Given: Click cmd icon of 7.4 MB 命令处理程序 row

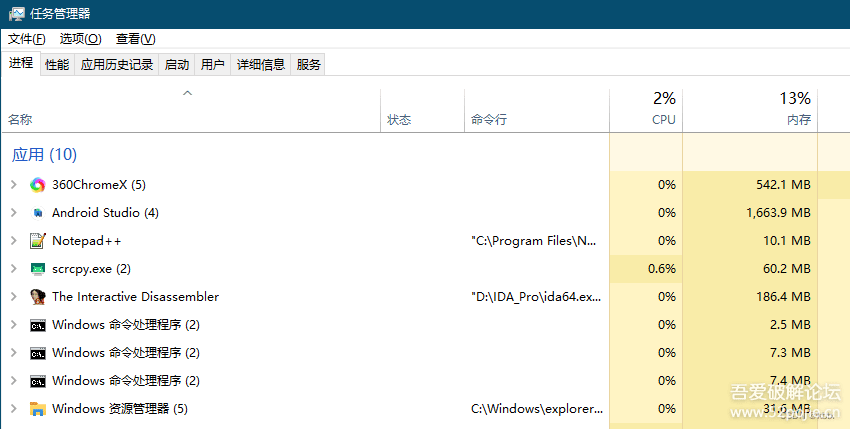Looking at the screenshot, I should point(37,381).
